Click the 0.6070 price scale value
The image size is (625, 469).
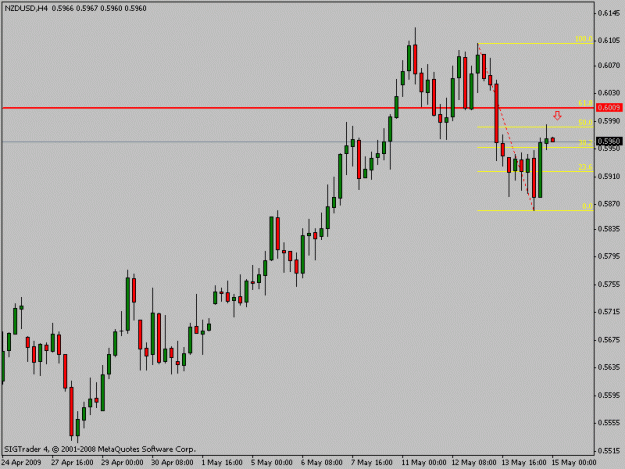pos(609,65)
